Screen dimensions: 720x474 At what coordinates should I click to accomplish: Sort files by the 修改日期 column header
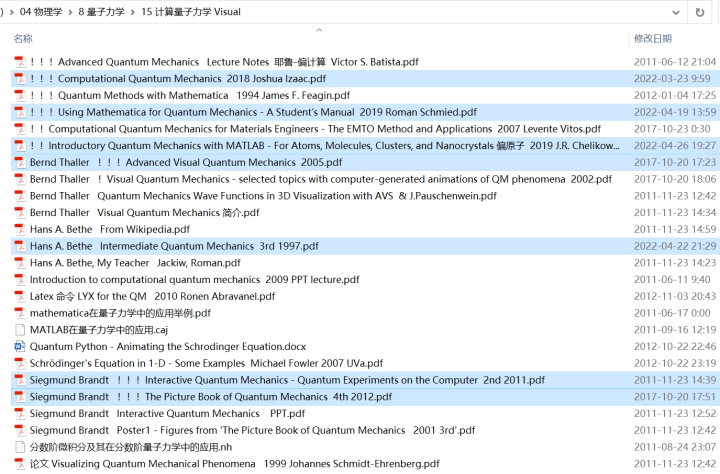tap(652, 39)
